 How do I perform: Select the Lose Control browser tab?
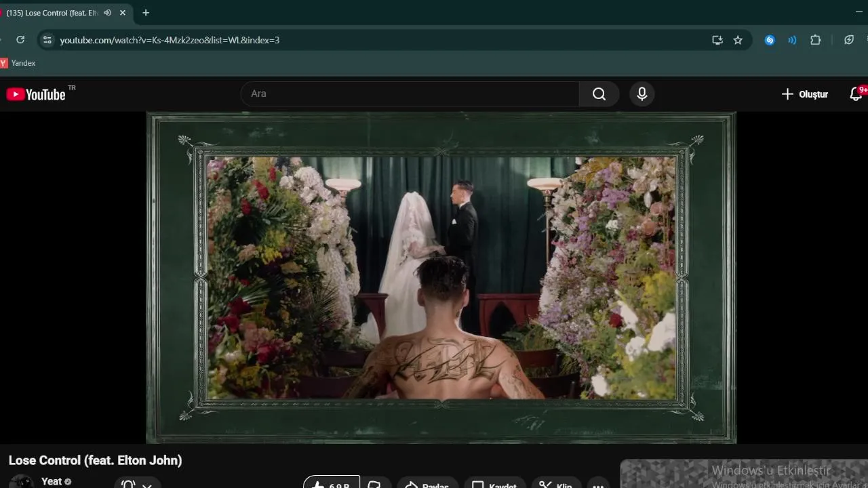pyautogui.click(x=51, y=12)
